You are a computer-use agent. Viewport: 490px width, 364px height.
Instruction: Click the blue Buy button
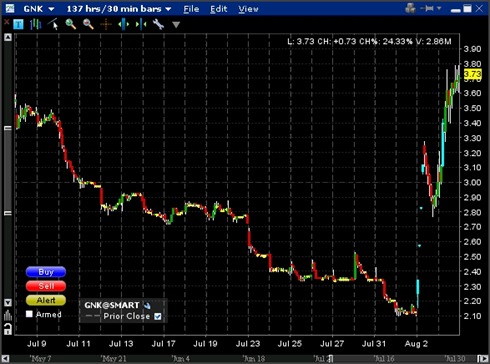click(46, 272)
